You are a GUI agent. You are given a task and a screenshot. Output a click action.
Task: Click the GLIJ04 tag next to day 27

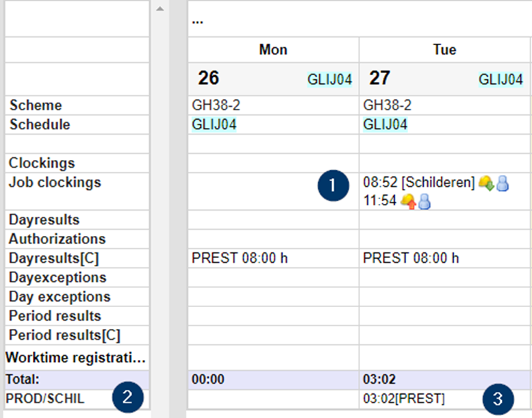501,79
